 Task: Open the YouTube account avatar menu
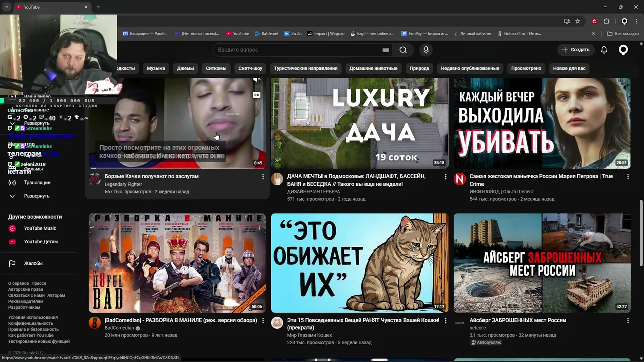pos(623,50)
